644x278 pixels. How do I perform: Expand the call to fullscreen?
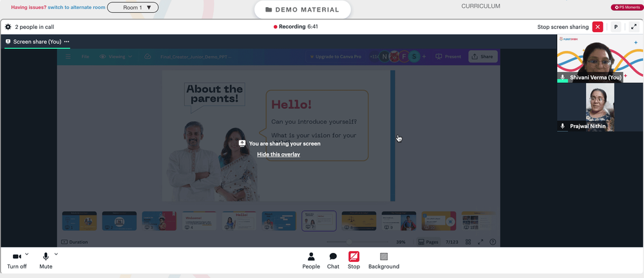pos(633,27)
